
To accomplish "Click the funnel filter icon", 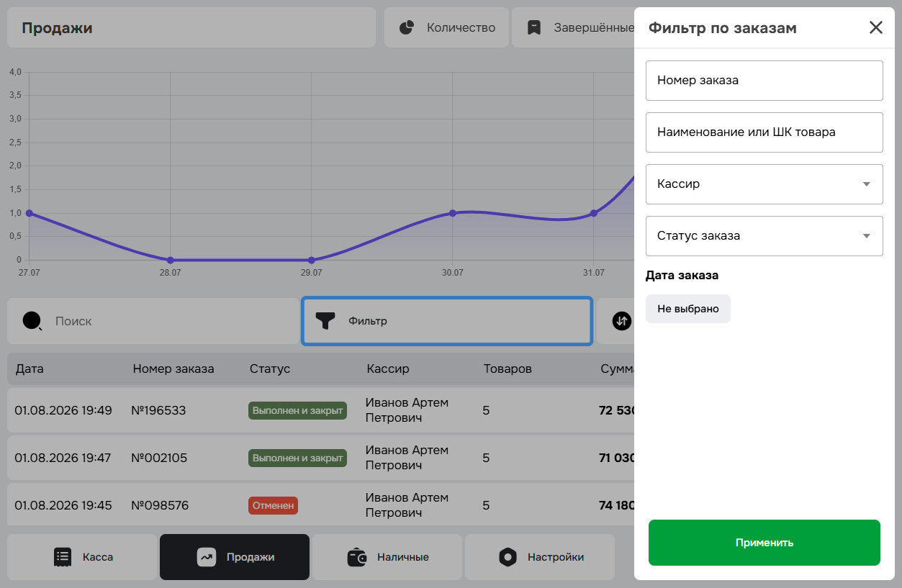I will click(x=326, y=321).
